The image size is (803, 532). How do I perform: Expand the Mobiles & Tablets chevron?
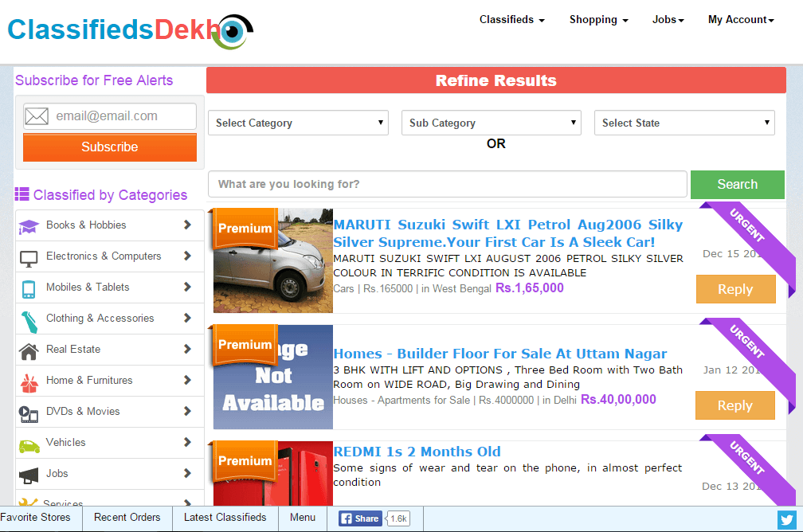tap(187, 287)
